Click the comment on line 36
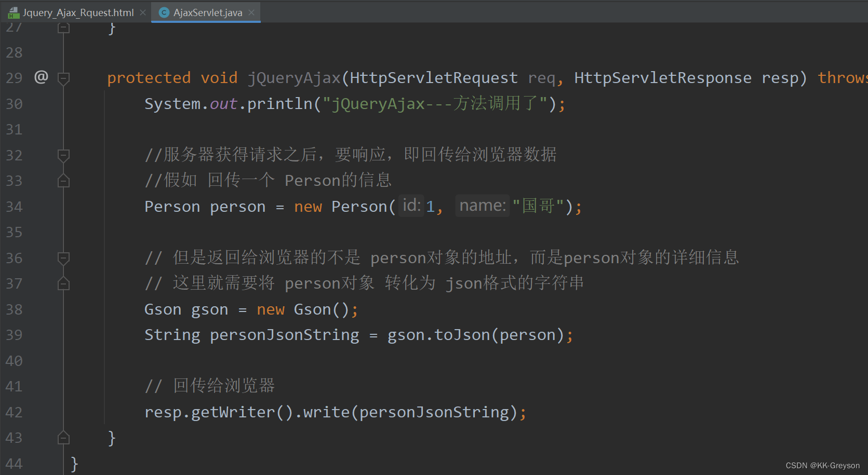Viewport: 868px width, 475px height. [442, 257]
